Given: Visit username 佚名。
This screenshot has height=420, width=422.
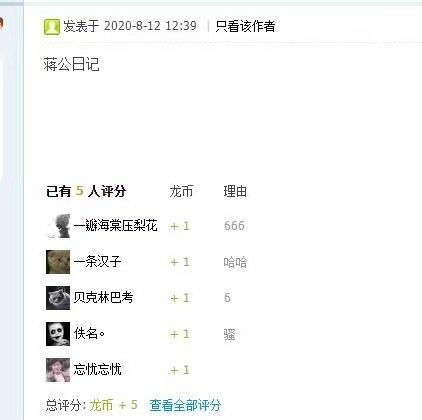Looking at the screenshot, I should coord(89,333).
